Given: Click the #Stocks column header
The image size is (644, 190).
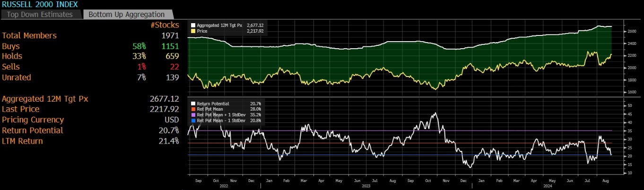Looking at the screenshot, I should point(165,25).
